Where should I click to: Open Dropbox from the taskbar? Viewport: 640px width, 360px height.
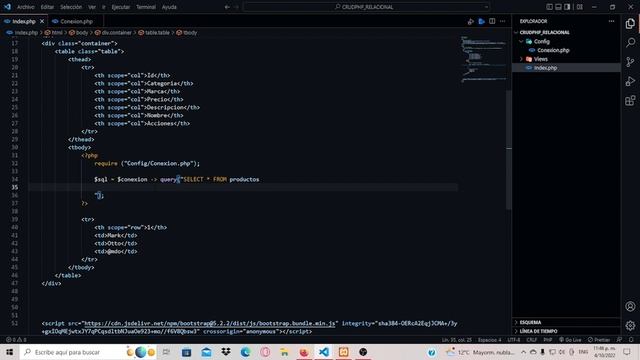coord(226,352)
